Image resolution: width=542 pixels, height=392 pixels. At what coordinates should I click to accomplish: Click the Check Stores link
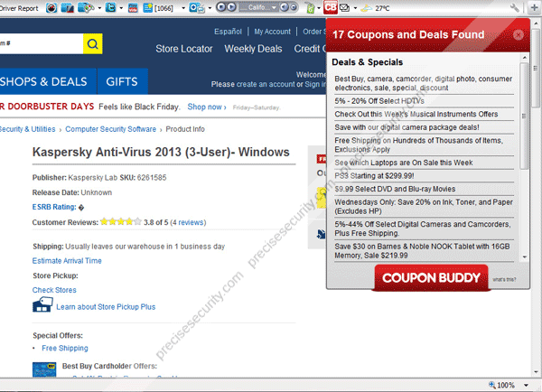pyautogui.click(x=54, y=290)
